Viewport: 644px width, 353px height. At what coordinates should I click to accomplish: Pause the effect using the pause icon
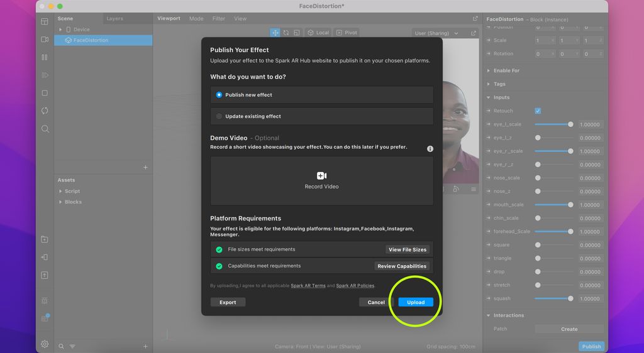tap(45, 57)
